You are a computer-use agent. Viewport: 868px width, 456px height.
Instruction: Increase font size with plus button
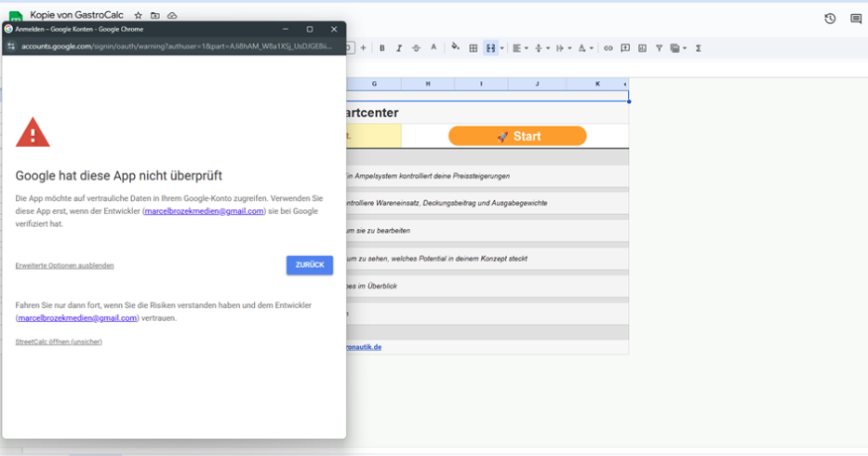363,48
